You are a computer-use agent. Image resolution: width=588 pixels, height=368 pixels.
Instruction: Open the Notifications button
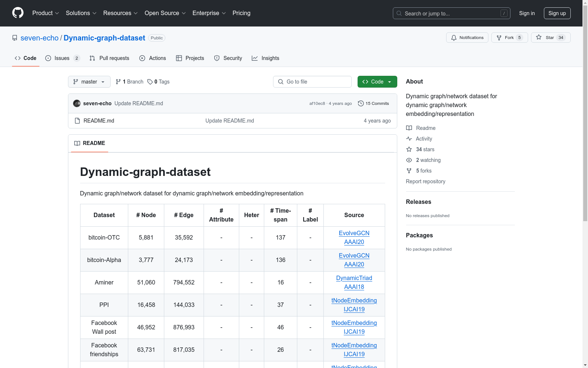tap(467, 38)
